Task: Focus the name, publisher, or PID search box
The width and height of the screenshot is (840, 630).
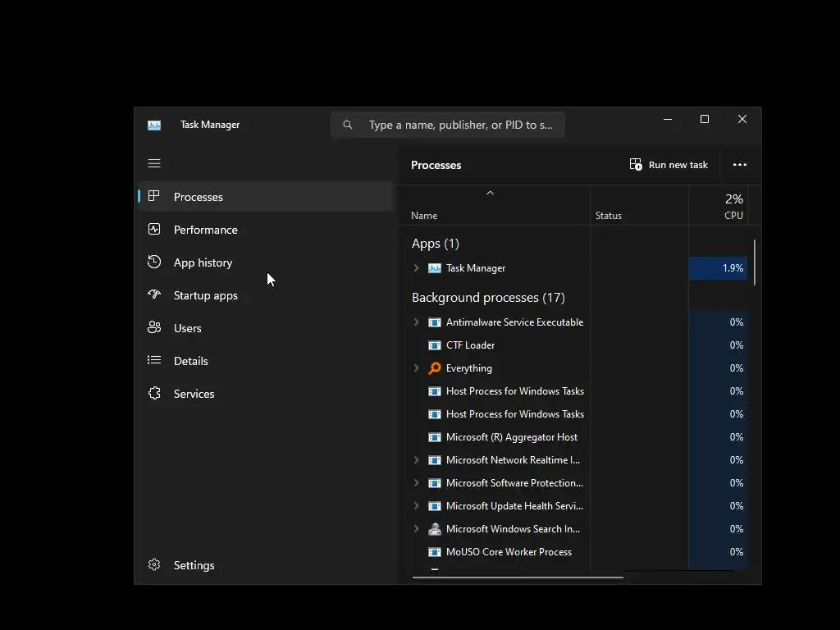Action: (x=459, y=125)
